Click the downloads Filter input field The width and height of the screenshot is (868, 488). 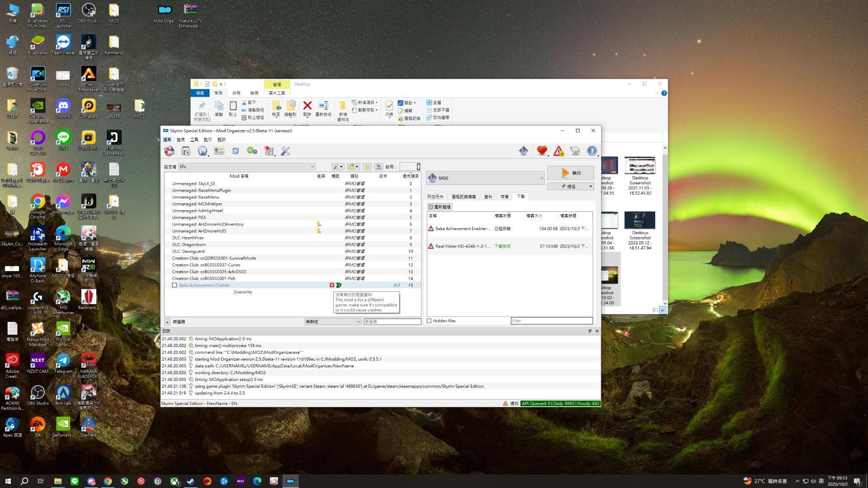tap(552, 321)
